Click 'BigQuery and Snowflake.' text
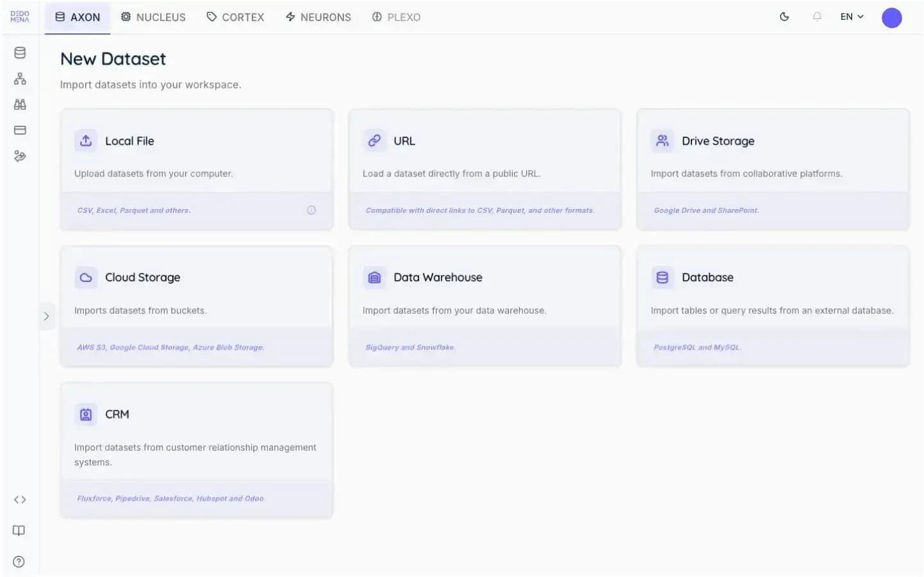This screenshot has height=577, width=924. (410, 347)
